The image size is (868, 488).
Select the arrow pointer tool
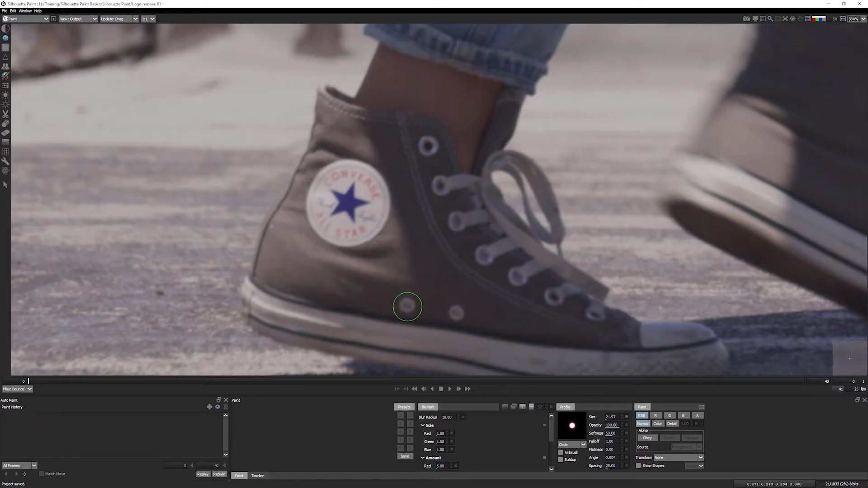[5, 184]
